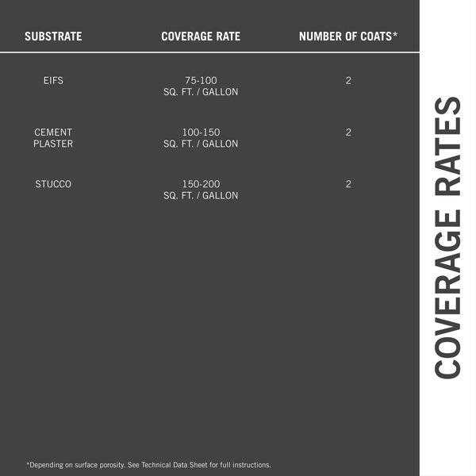Image resolution: width=476 pixels, height=476 pixels.
Task: Click the 100-150 coverage value
Action: pyautogui.click(x=201, y=132)
